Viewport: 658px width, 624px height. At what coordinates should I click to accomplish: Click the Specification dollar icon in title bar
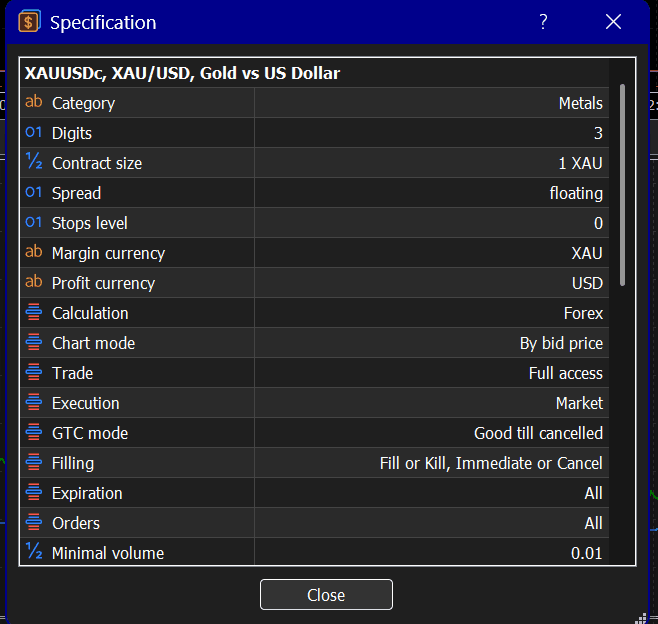(29, 21)
